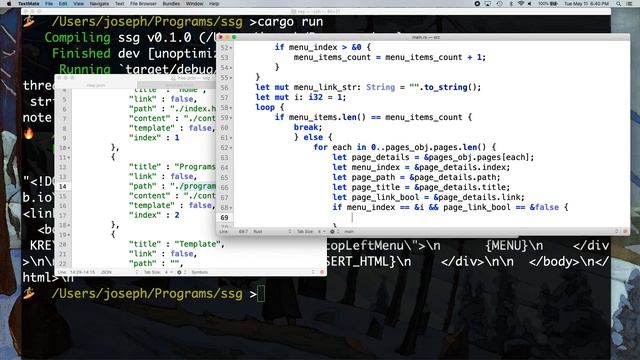Click the Time Machine icon
Image resolution: width=640 pixels, height=360 pixels.
click(500, 4)
